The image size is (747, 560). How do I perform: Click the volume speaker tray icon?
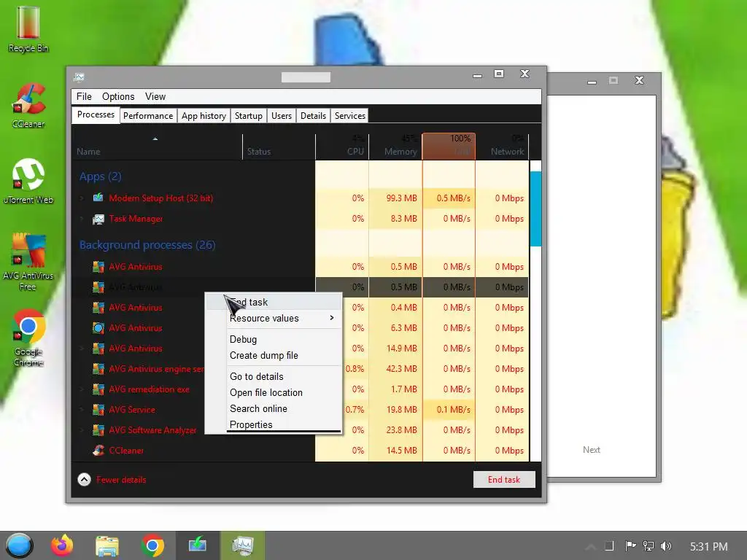coord(666,546)
